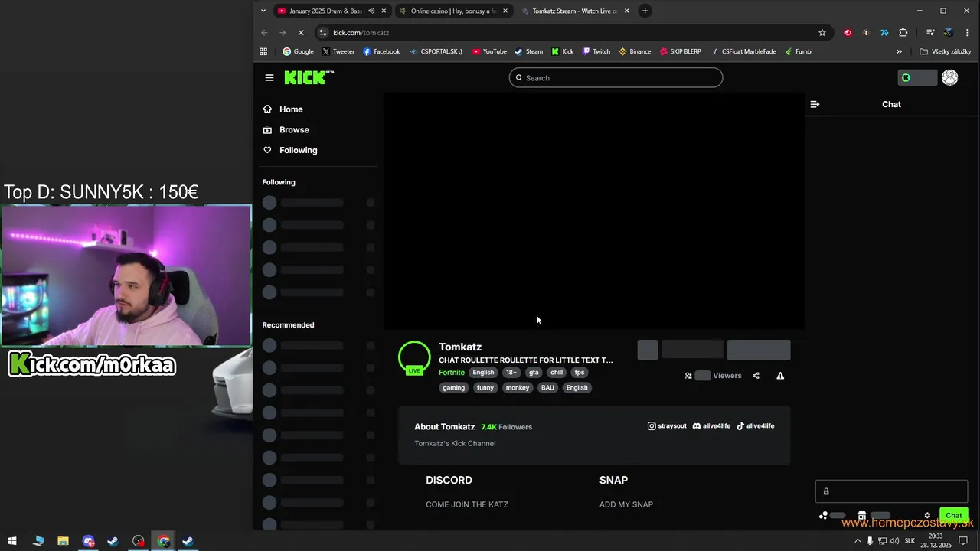This screenshot has height=551, width=980.
Task: Open alive4life TikTok link
Action: point(756,426)
